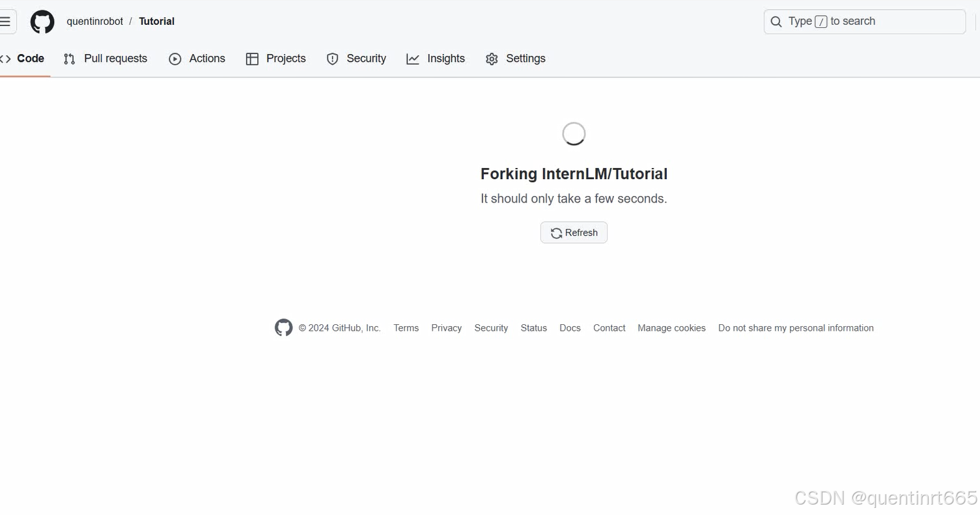Screen dimensions: 980x515
Task: Open the Security tab
Action: (356, 59)
